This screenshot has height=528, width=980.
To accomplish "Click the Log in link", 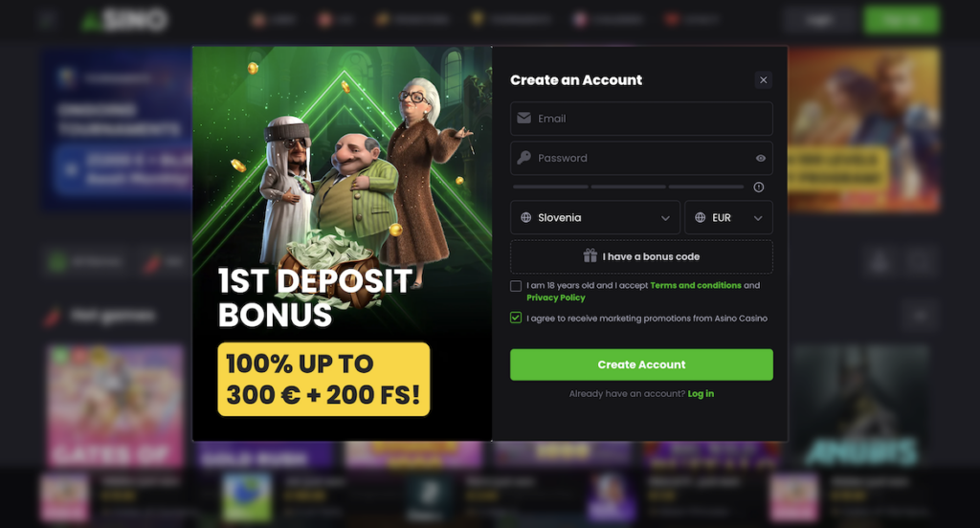I will click(x=701, y=394).
